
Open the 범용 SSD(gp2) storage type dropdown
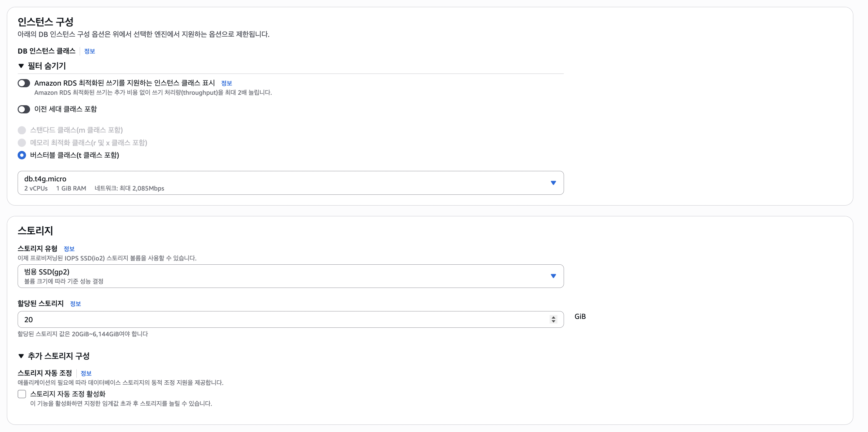click(290, 276)
